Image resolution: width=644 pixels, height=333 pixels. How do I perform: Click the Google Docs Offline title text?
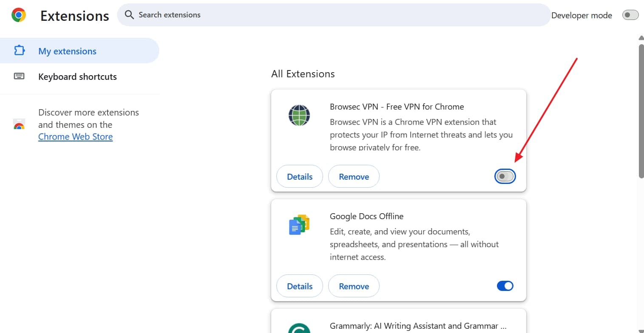coord(366,216)
